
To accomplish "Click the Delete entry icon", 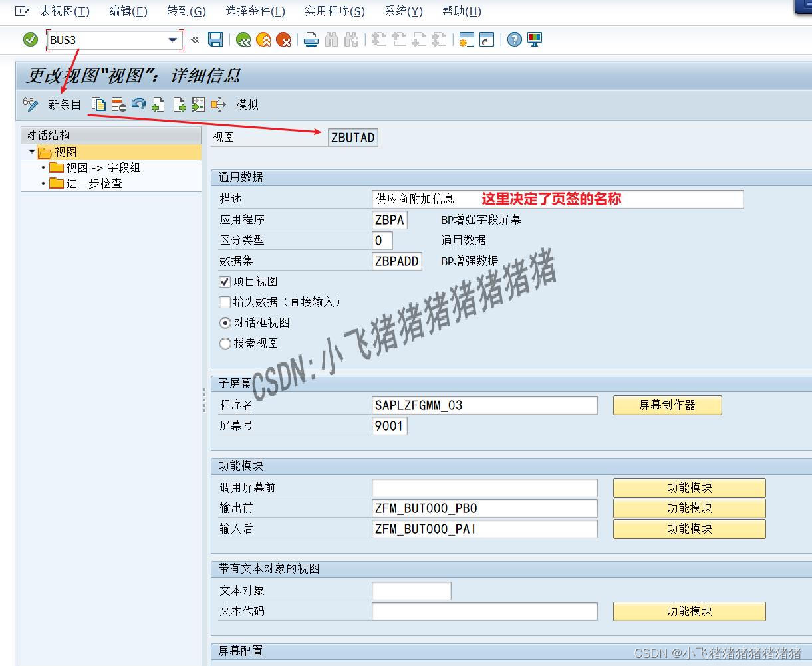I will point(118,104).
